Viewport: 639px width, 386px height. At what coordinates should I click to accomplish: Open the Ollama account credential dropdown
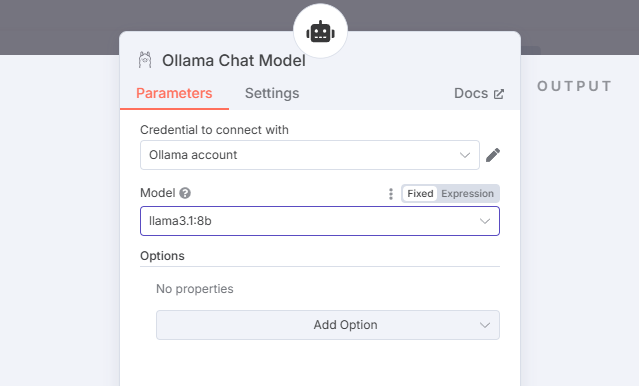click(x=310, y=155)
